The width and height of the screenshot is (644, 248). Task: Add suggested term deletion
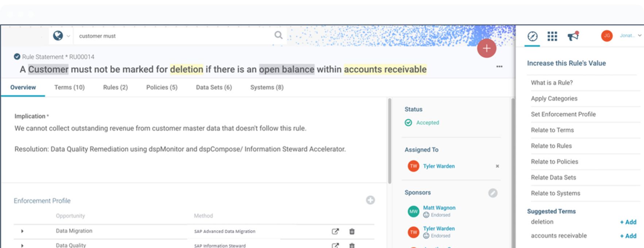[628, 222]
